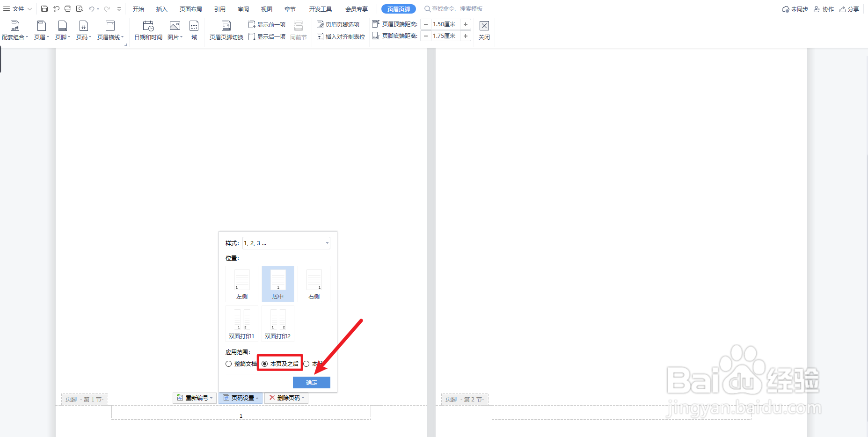Click the undo arrow icon
The width and height of the screenshot is (868, 437).
click(x=91, y=9)
